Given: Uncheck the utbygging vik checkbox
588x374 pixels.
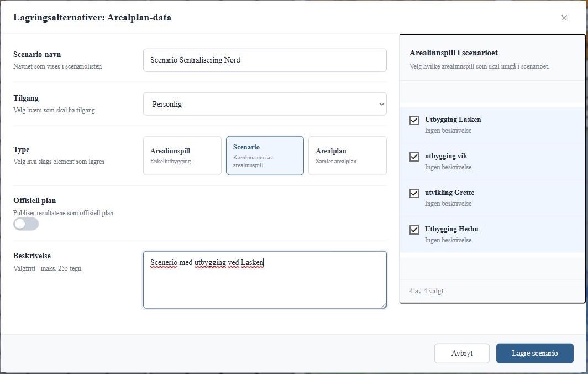Looking at the screenshot, I should pyautogui.click(x=414, y=157).
